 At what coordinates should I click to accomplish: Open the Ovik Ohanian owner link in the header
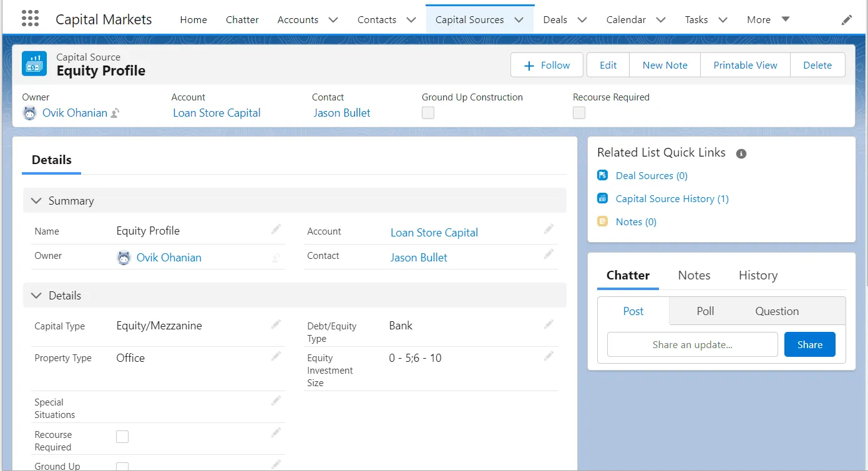[75, 113]
